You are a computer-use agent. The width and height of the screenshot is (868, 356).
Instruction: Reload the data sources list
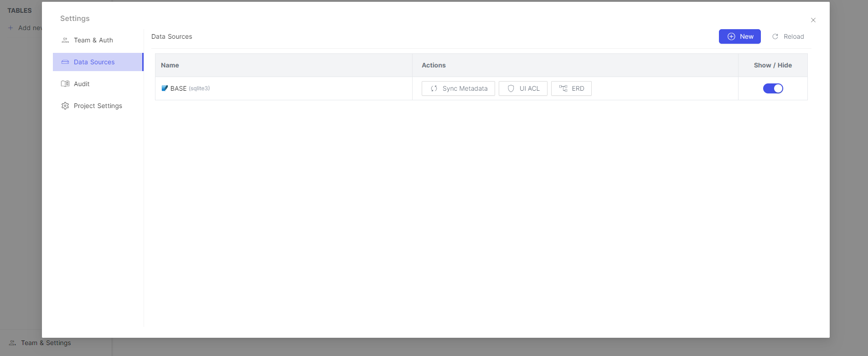(788, 36)
